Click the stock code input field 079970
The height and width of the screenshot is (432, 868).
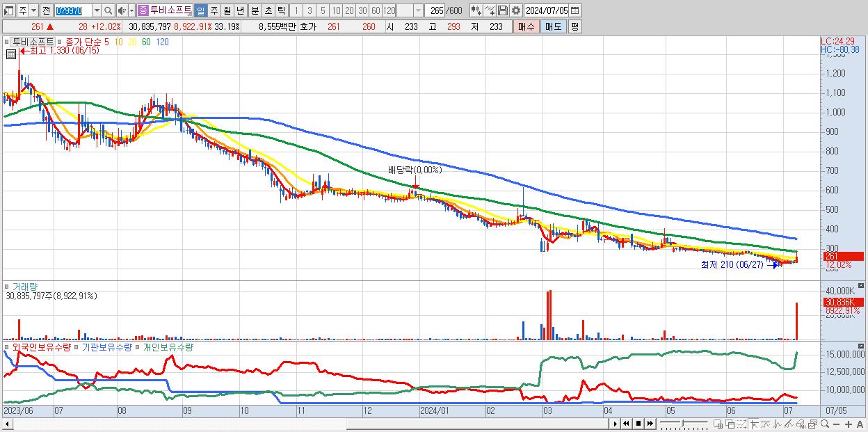73,10
